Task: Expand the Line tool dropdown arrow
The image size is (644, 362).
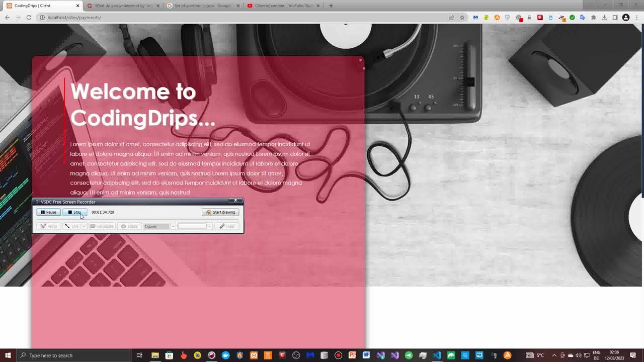Action: [x=84, y=226]
